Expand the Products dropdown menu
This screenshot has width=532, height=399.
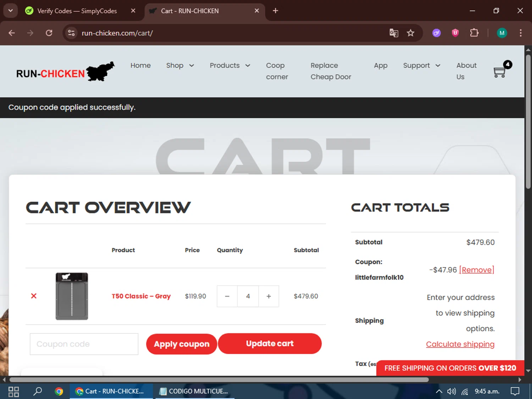230,65
